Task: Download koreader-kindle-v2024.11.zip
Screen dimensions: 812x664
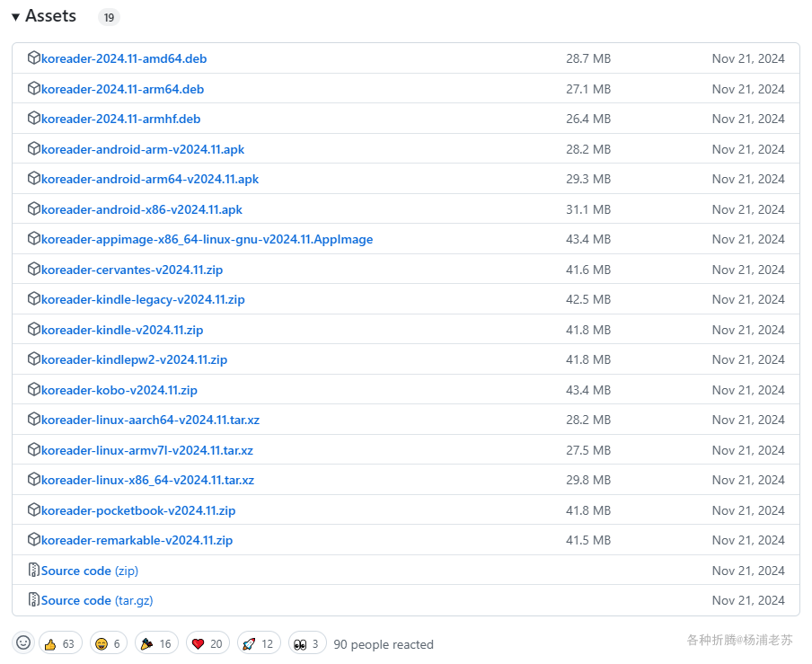Action: point(121,330)
